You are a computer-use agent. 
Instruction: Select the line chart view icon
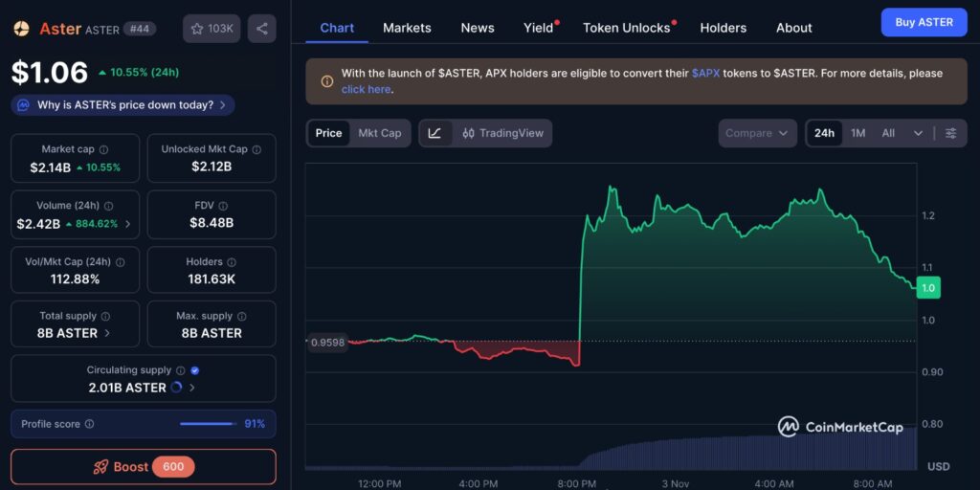[435, 133]
